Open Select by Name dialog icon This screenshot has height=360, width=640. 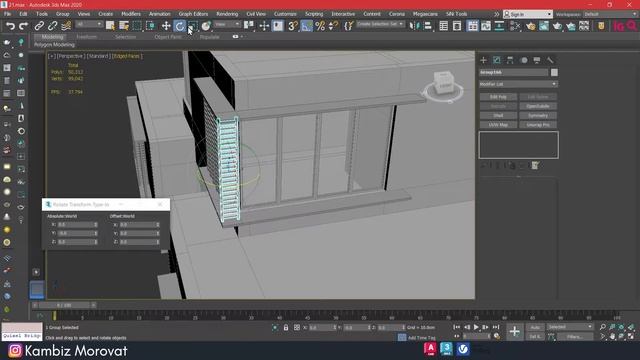pyautogui.click(x=124, y=26)
